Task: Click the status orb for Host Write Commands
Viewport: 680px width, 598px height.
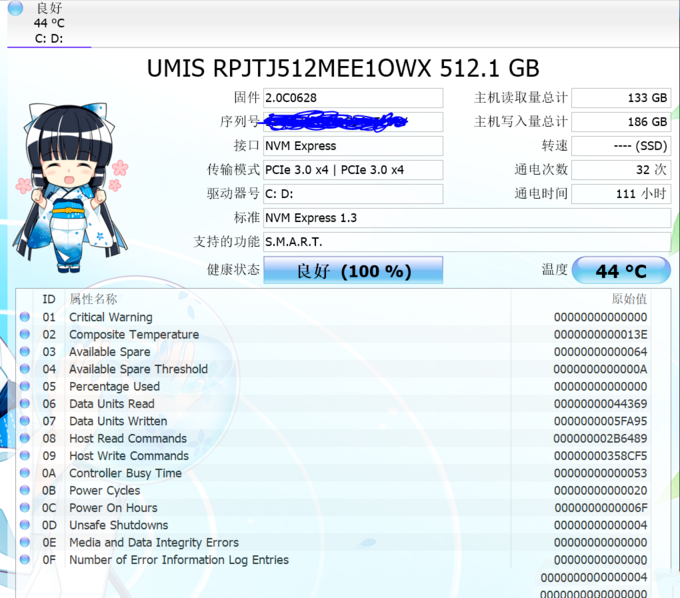Action: point(25,456)
